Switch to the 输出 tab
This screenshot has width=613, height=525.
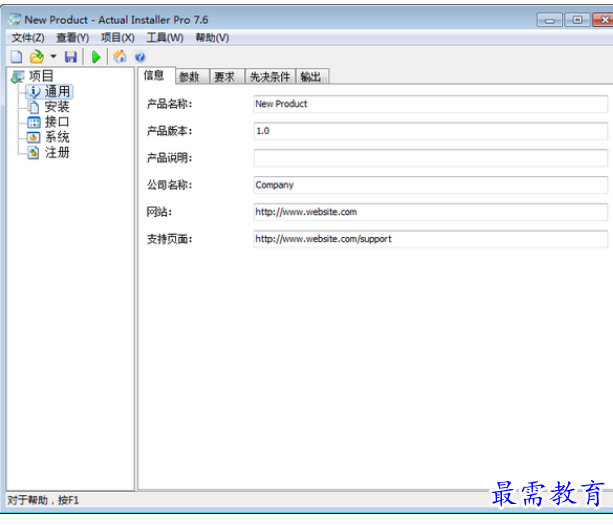[312, 77]
